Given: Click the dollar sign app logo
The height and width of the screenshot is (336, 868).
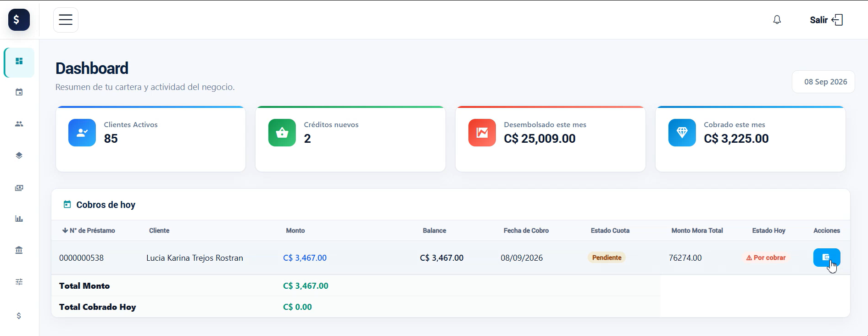Looking at the screenshot, I should tap(19, 20).
